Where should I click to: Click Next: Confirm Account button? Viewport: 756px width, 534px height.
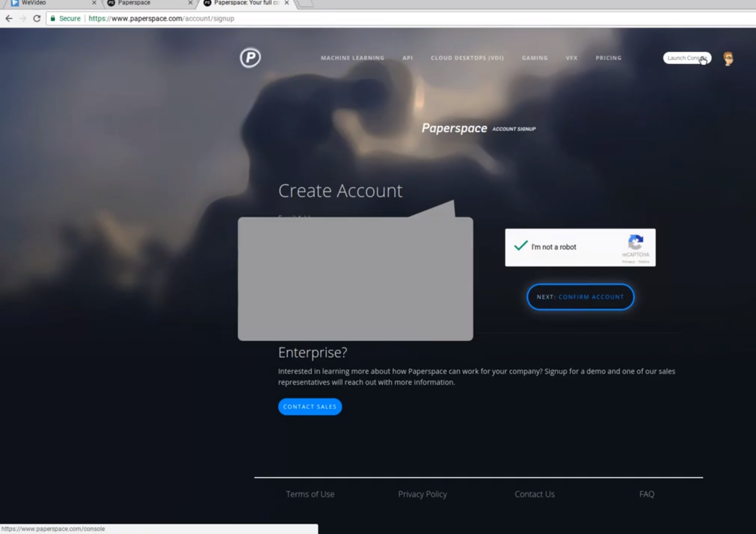point(580,297)
